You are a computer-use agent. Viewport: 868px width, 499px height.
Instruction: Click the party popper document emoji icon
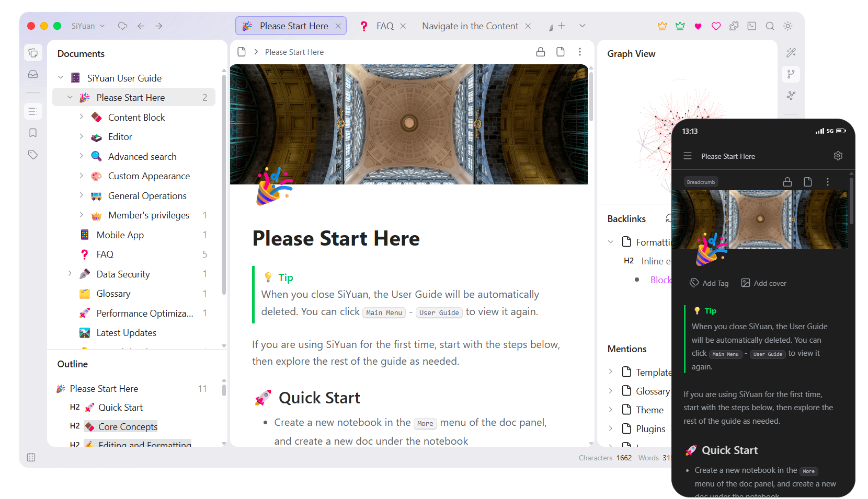click(273, 187)
